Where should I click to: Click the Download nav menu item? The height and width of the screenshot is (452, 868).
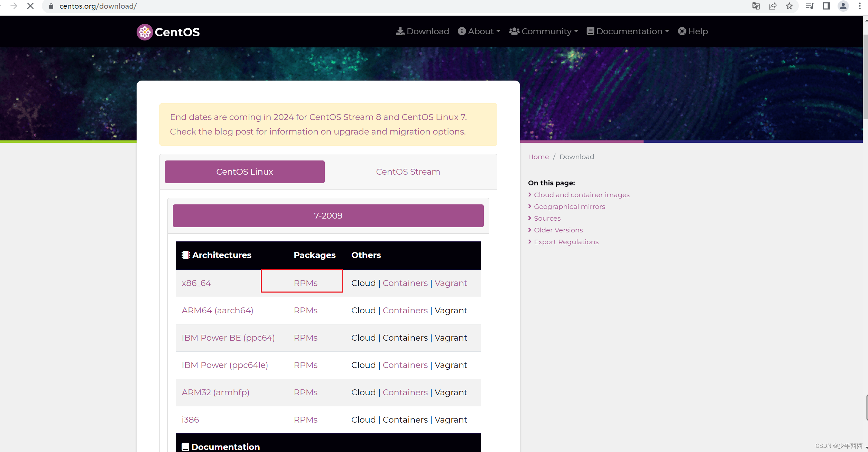pos(422,31)
